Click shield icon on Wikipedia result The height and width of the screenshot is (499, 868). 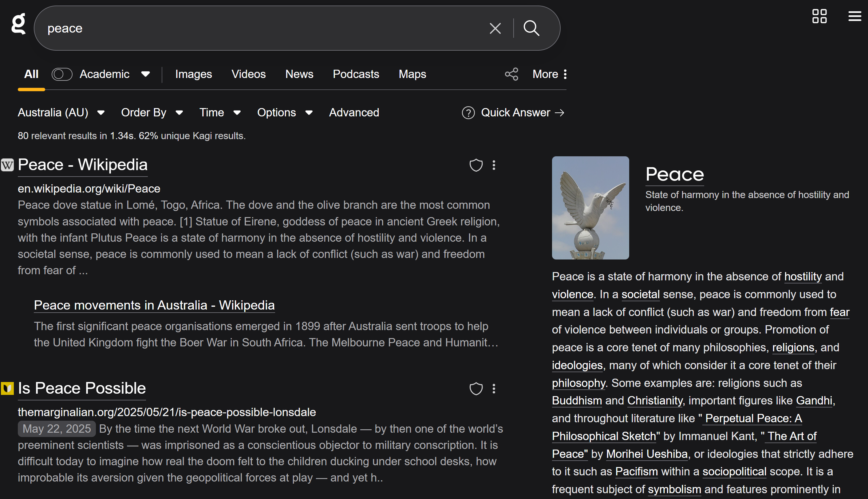coord(476,165)
